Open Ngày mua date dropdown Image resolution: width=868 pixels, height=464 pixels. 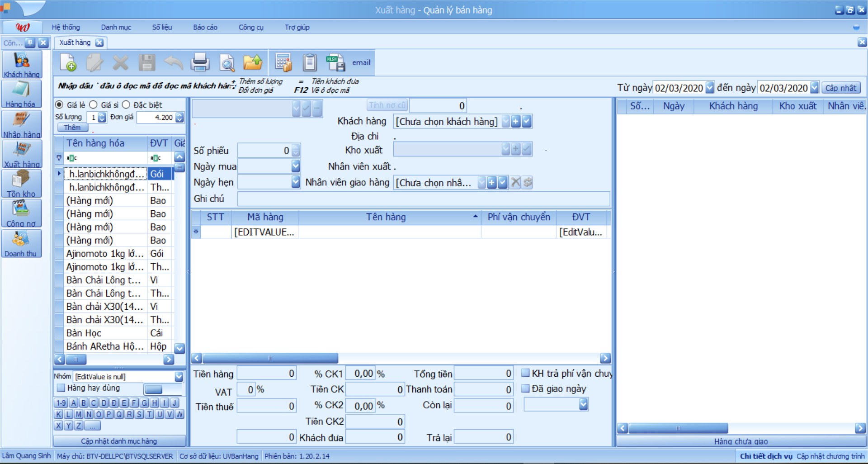(296, 166)
